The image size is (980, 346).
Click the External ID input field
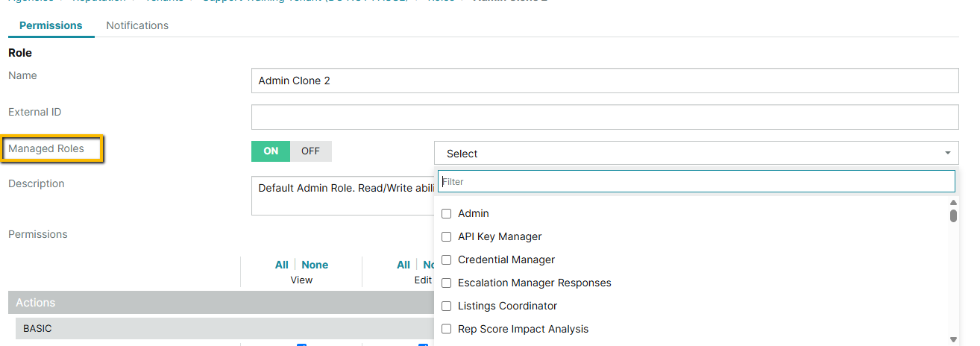tap(605, 117)
